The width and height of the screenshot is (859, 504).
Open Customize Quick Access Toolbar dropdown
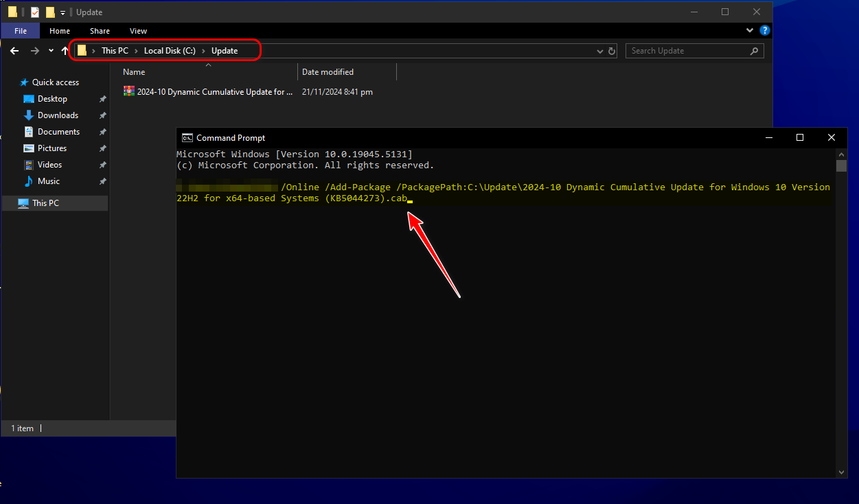click(62, 12)
